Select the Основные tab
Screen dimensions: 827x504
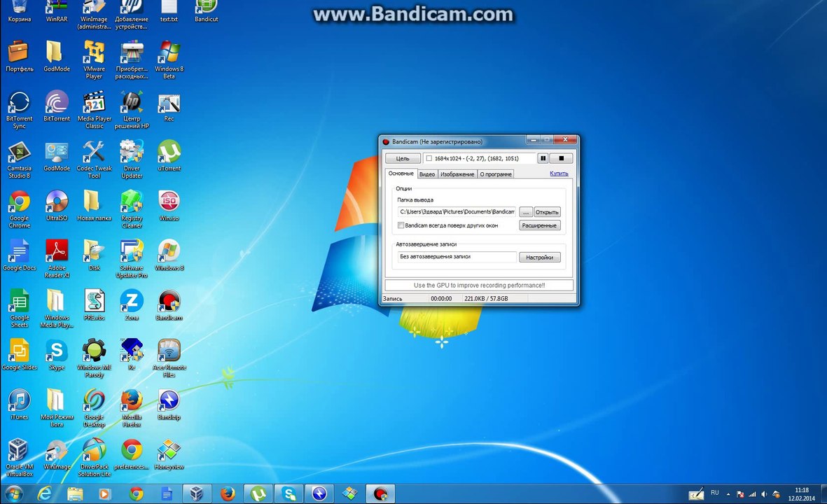click(x=401, y=174)
